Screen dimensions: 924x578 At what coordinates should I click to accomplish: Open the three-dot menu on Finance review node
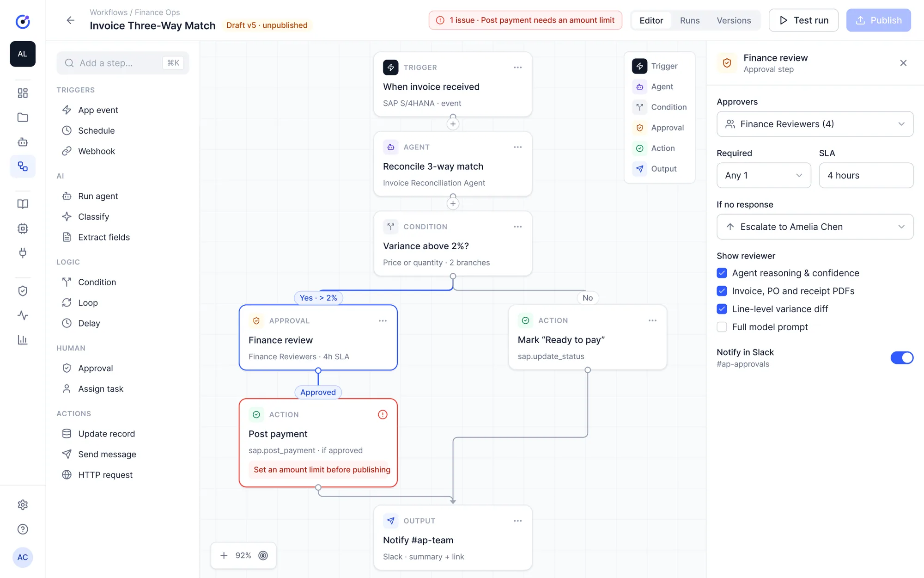point(383,321)
